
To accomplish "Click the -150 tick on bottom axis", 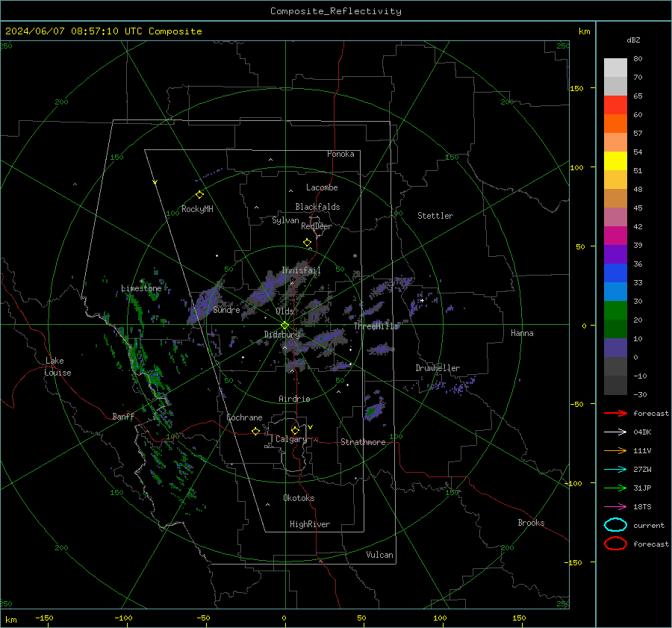I will [x=44, y=618].
